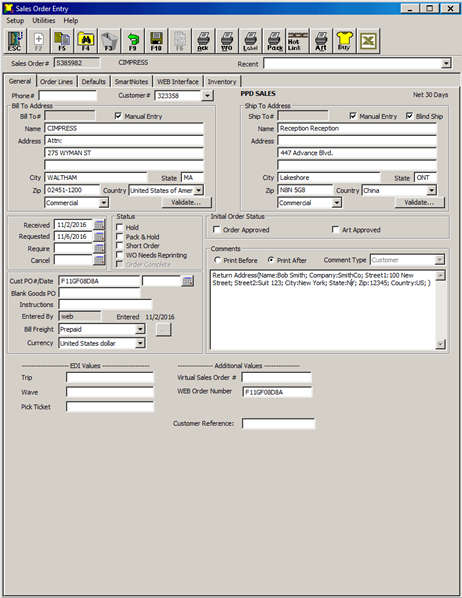Open the Bill Freight Prepaid dropdown
Image resolution: width=462 pixels, height=598 pixels.
(x=140, y=329)
